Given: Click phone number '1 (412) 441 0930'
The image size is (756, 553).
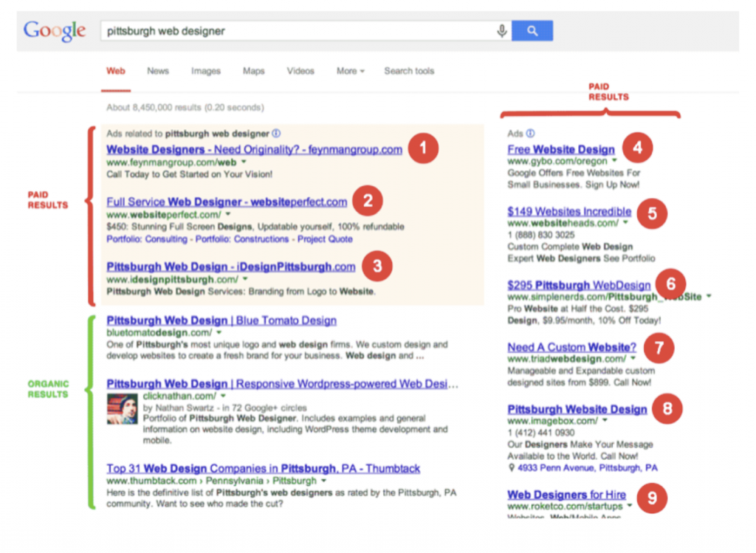Looking at the screenshot, I should 541,433.
